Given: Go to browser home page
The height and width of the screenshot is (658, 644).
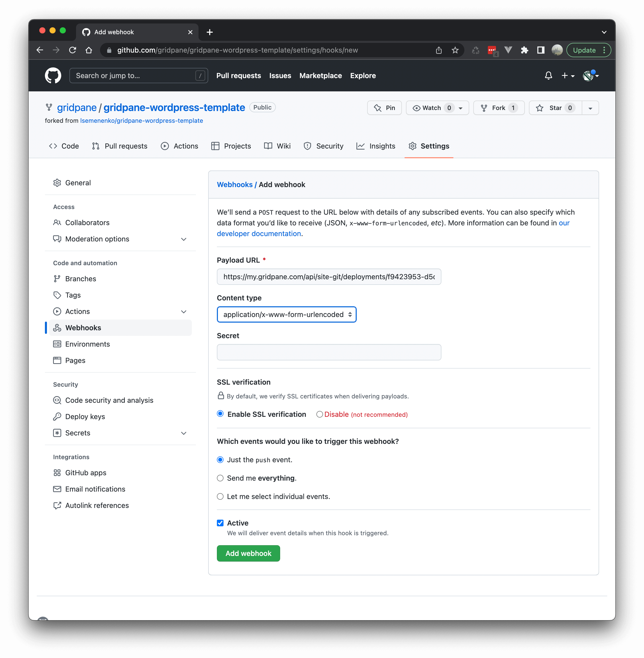Looking at the screenshot, I should 89,50.
